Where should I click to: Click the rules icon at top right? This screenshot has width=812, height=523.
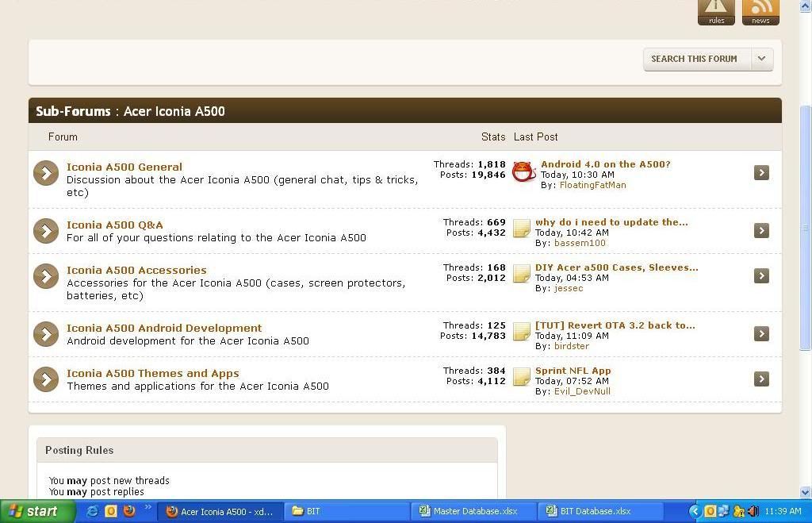click(716, 11)
